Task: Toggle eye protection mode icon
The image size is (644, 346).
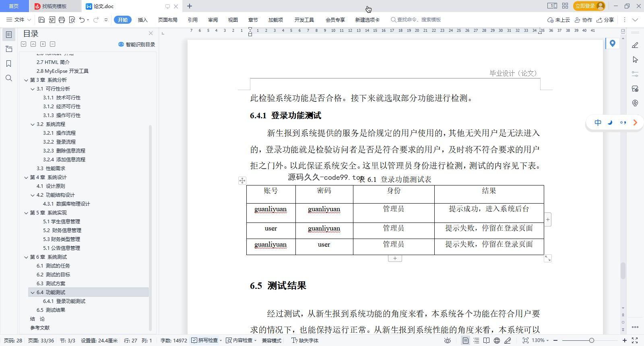Action: click(x=447, y=340)
